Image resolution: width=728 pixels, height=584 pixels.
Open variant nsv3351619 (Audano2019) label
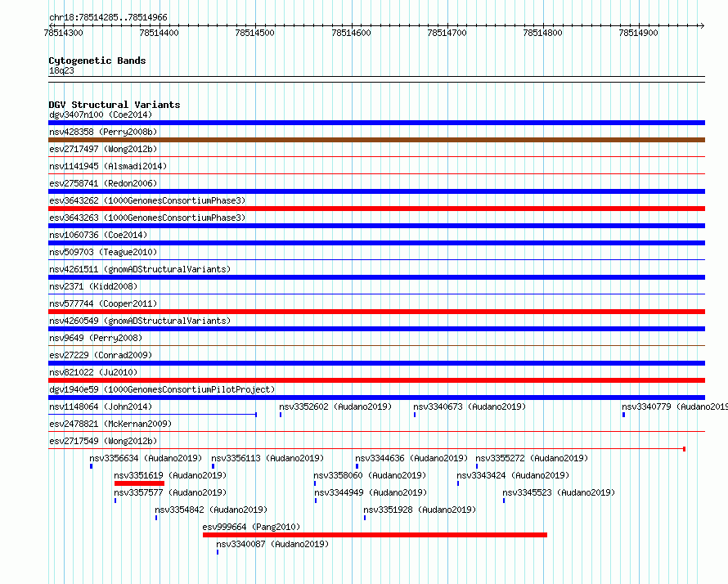point(170,475)
